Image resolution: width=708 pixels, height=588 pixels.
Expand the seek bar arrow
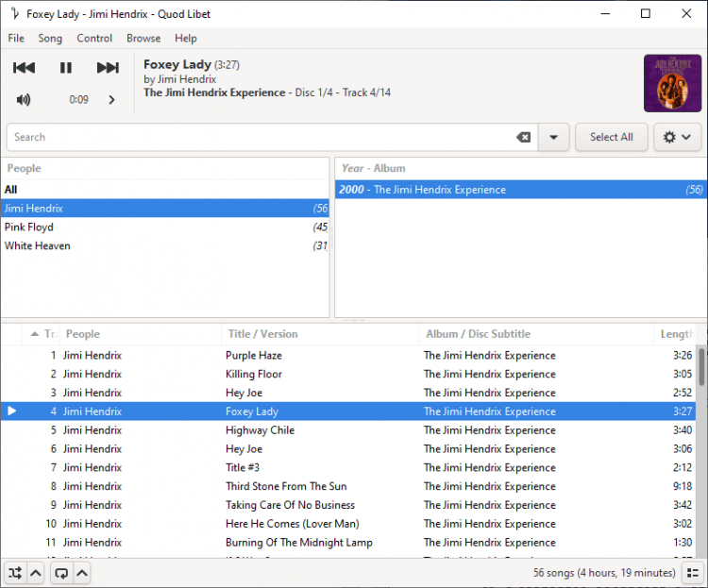point(111,99)
